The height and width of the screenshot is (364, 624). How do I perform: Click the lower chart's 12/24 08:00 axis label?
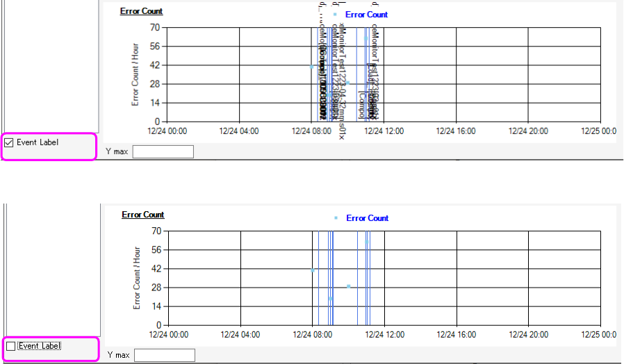[313, 335]
